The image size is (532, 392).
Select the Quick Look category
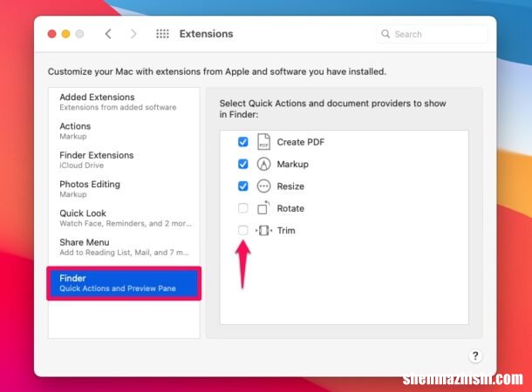tap(124, 218)
